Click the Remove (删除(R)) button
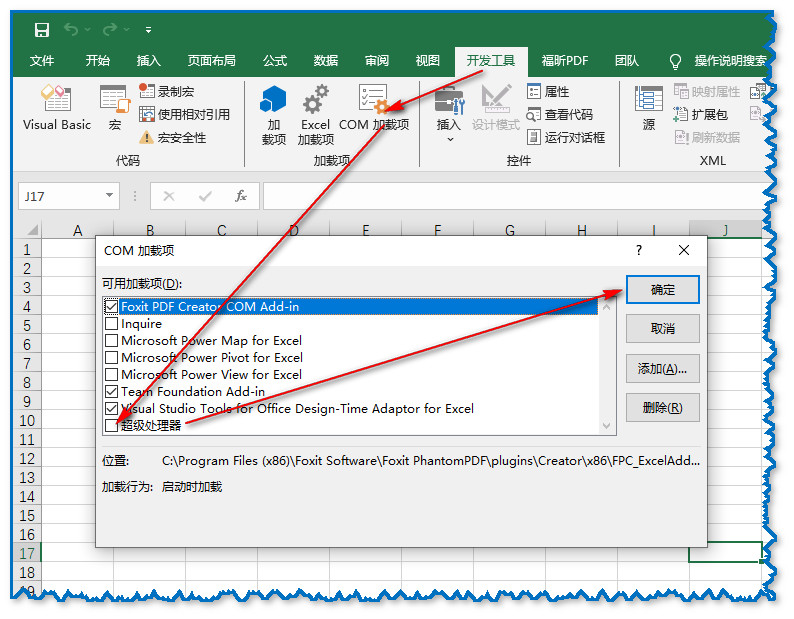Screen dimensions: 794x619 662,407
